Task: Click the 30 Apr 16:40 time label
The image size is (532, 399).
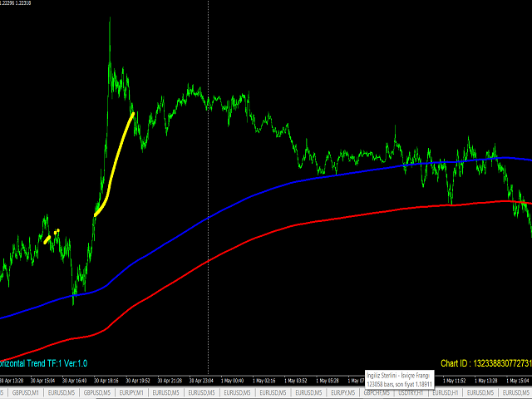Action: (x=74, y=381)
